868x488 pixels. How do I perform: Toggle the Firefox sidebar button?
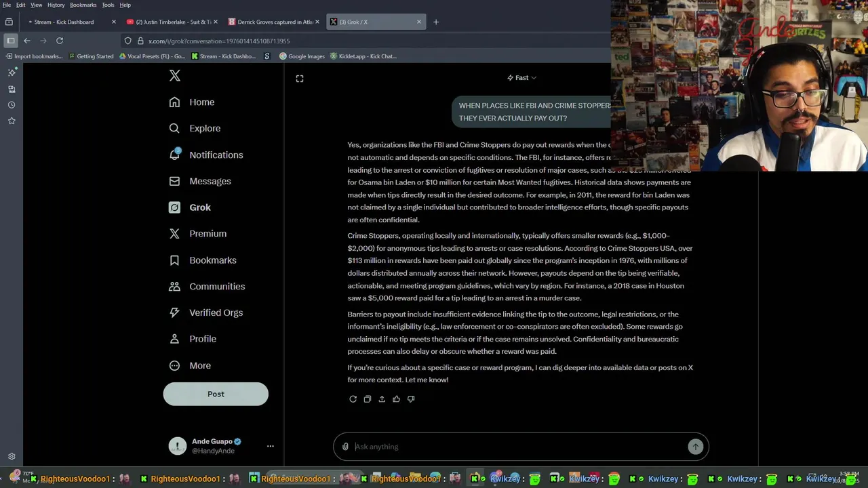pyautogui.click(x=11, y=41)
